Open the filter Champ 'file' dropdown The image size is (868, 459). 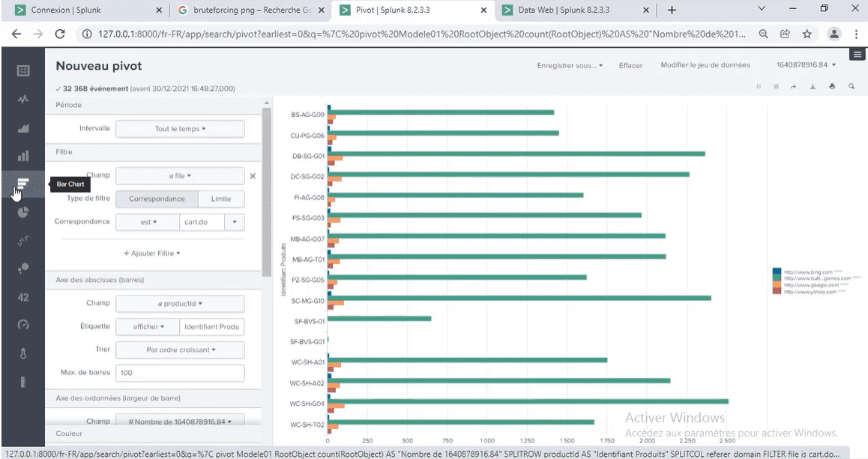point(180,176)
